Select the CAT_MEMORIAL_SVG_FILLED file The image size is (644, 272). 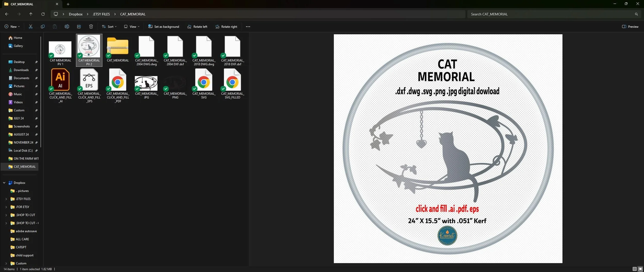[x=232, y=84]
